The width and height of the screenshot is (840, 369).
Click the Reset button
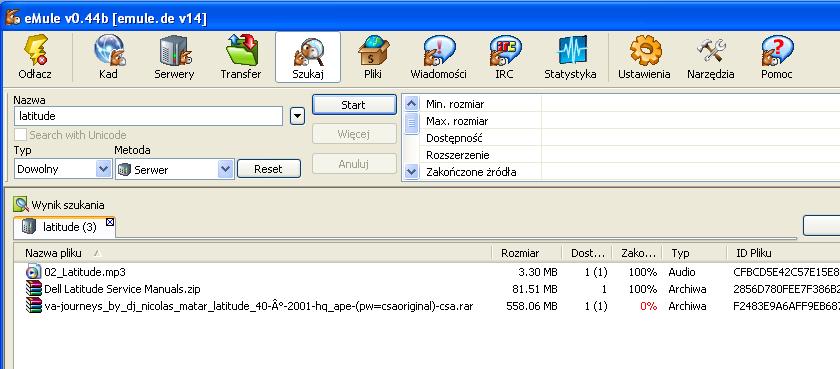tap(269, 169)
